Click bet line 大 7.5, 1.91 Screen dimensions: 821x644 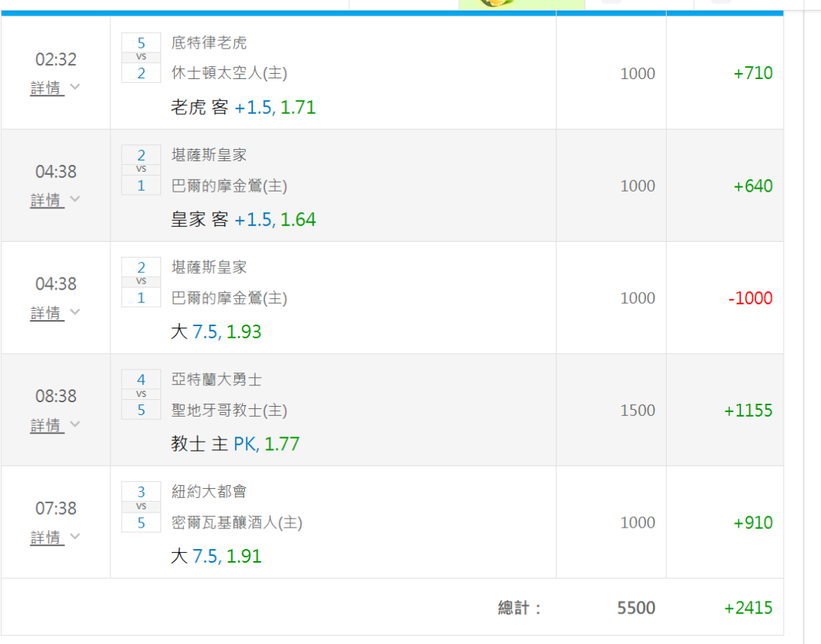pyautogui.click(x=216, y=556)
